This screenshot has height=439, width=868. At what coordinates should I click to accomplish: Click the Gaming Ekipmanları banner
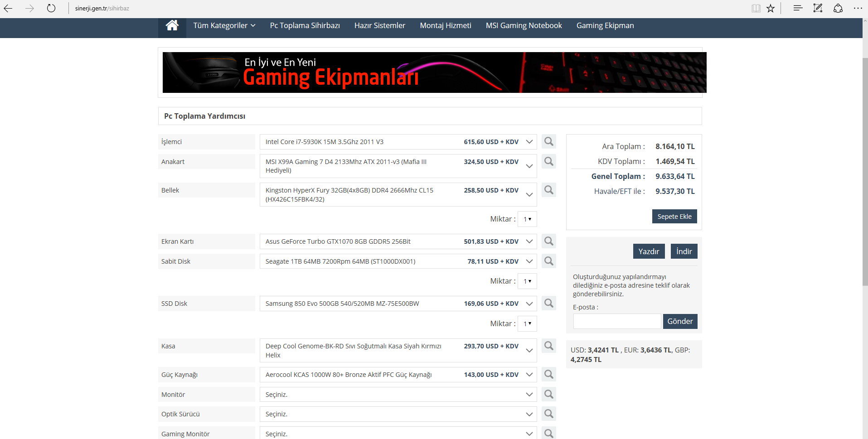(434, 72)
